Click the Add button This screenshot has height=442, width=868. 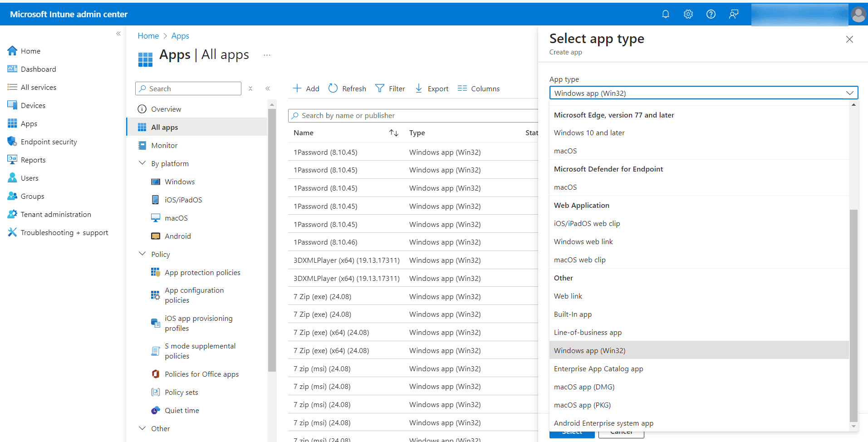coord(306,88)
